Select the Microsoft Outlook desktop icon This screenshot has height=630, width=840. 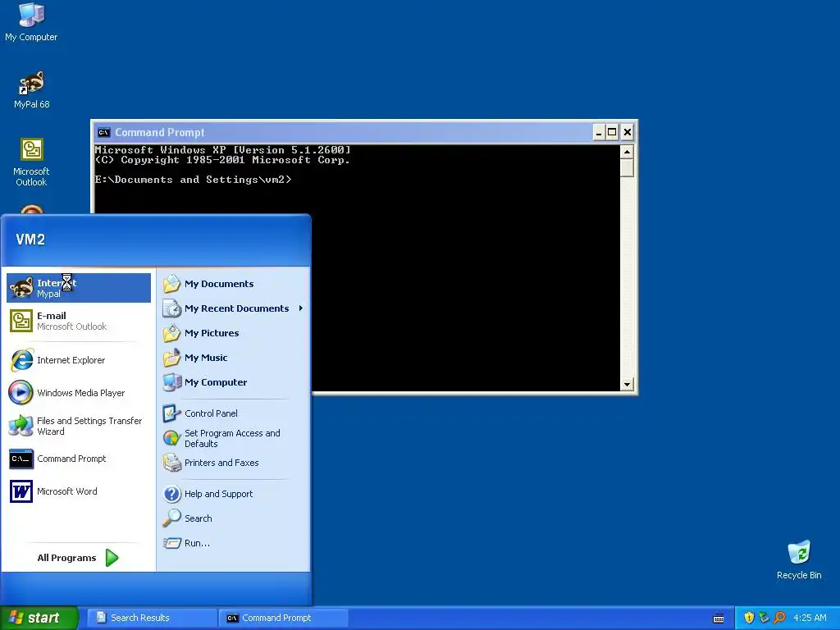31,162
